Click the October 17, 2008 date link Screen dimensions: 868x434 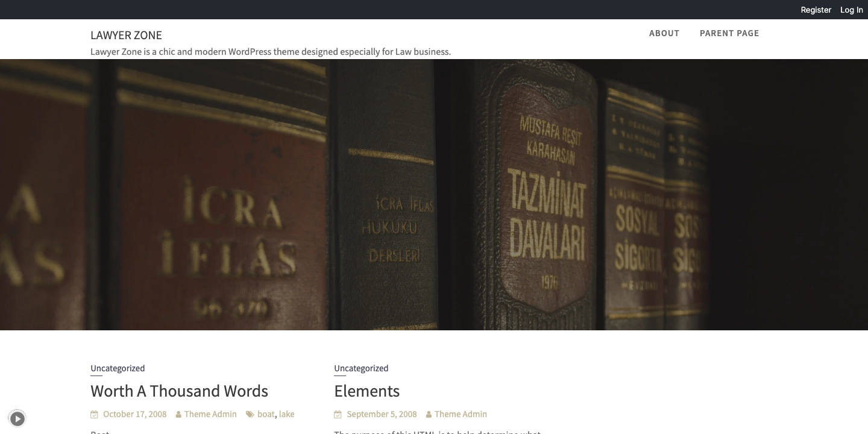(x=134, y=414)
